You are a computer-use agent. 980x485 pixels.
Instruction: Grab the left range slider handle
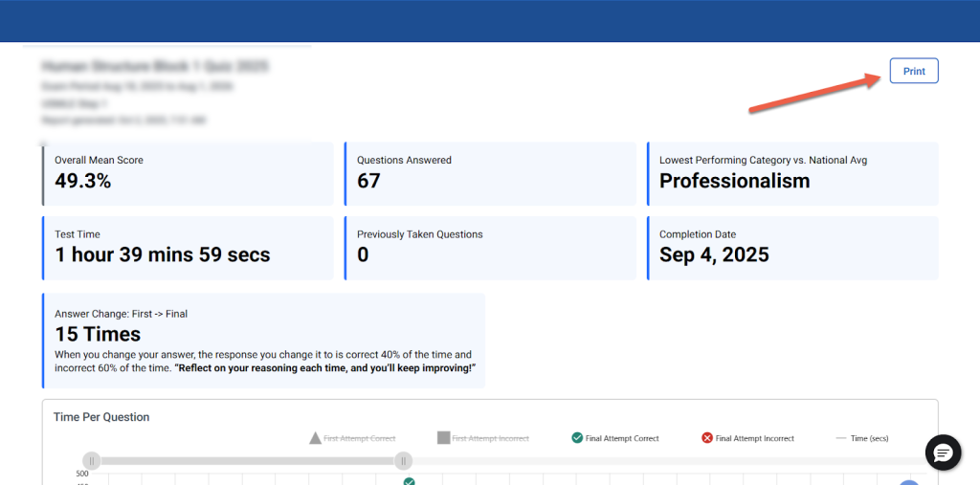click(x=91, y=461)
